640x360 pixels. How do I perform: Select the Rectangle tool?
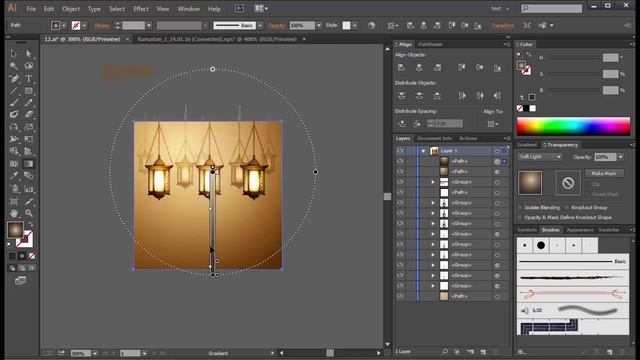29,91
